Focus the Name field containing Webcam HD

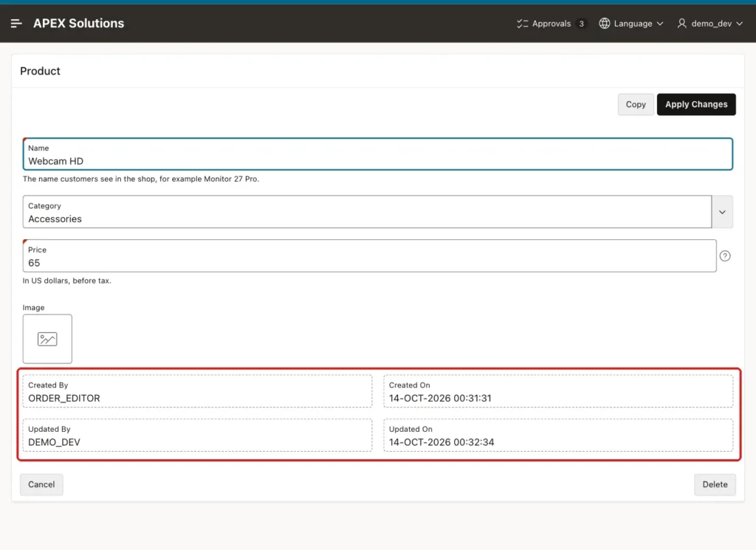pos(378,154)
